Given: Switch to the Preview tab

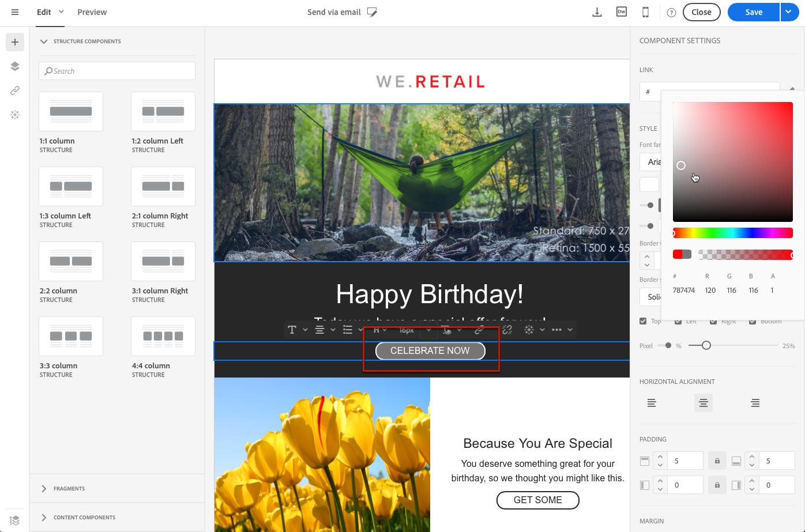Looking at the screenshot, I should point(92,12).
